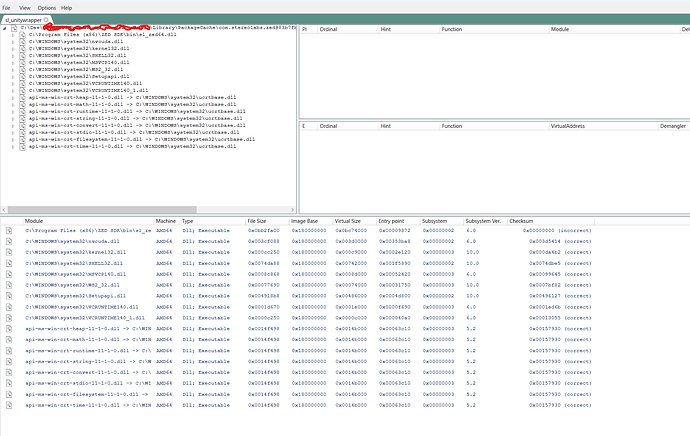The width and height of the screenshot is (690, 436).
Task: Expand the VCRUNTIME140.dll tree node
Action: pyautogui.click(x=13, y=84)
